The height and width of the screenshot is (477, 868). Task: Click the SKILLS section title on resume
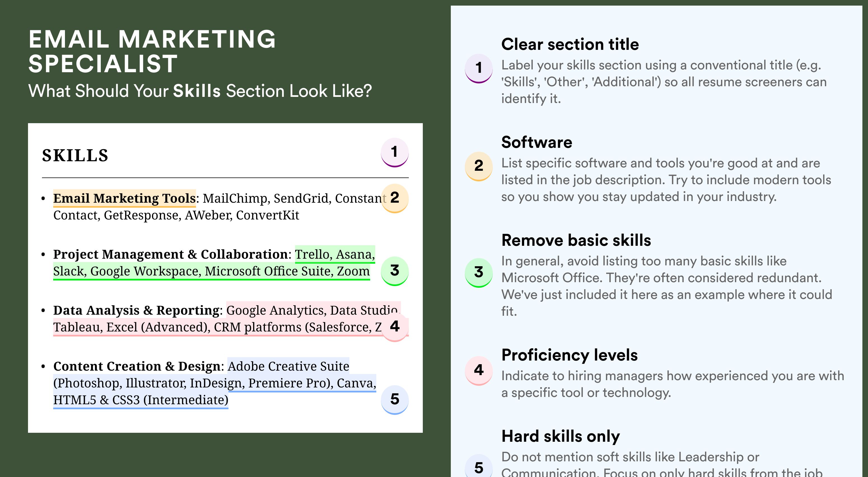coord(75,156)
